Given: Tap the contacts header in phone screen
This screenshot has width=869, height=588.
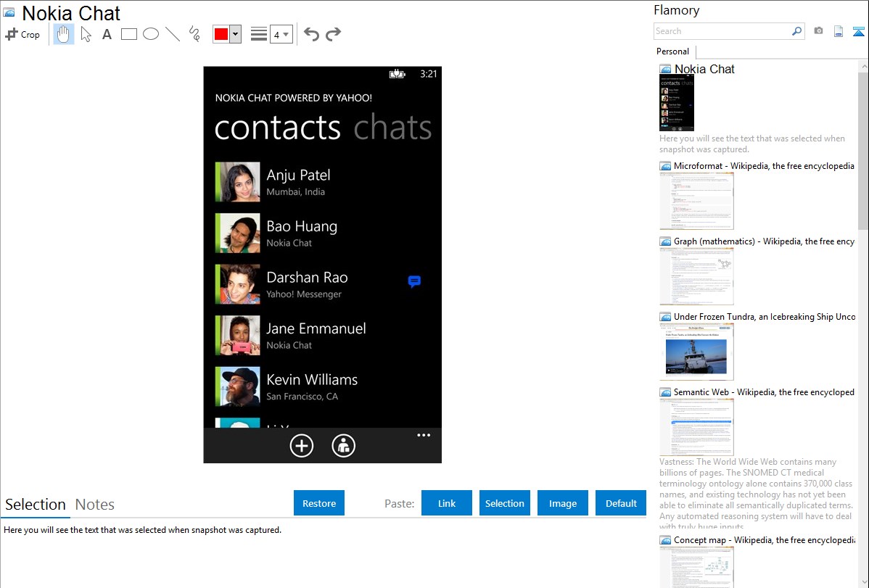Looking at the screenshot, I should point(278,128).
